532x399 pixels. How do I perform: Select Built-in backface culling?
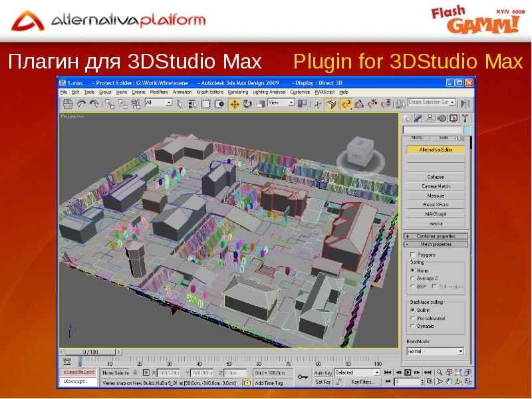point(412,310)
